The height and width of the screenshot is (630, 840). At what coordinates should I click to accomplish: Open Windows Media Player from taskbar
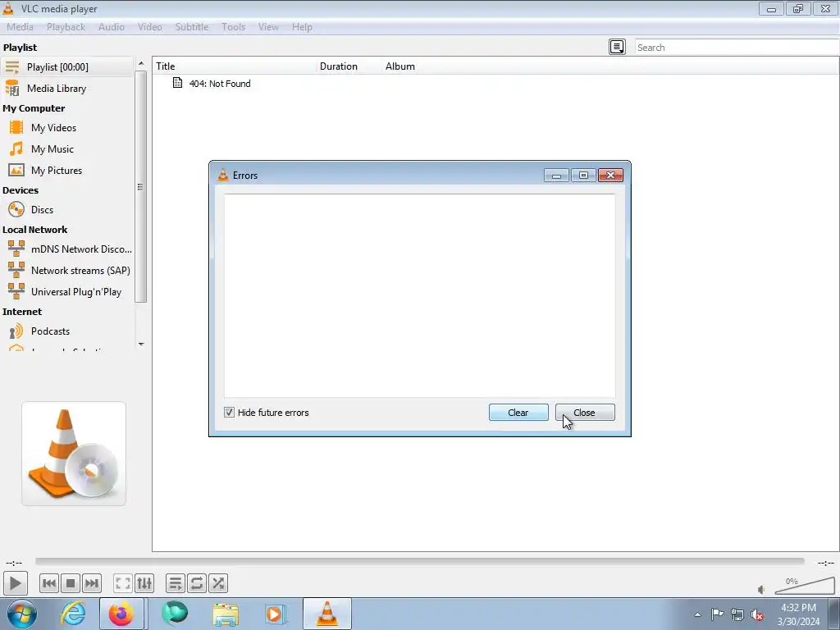click(x=276, y=614)
